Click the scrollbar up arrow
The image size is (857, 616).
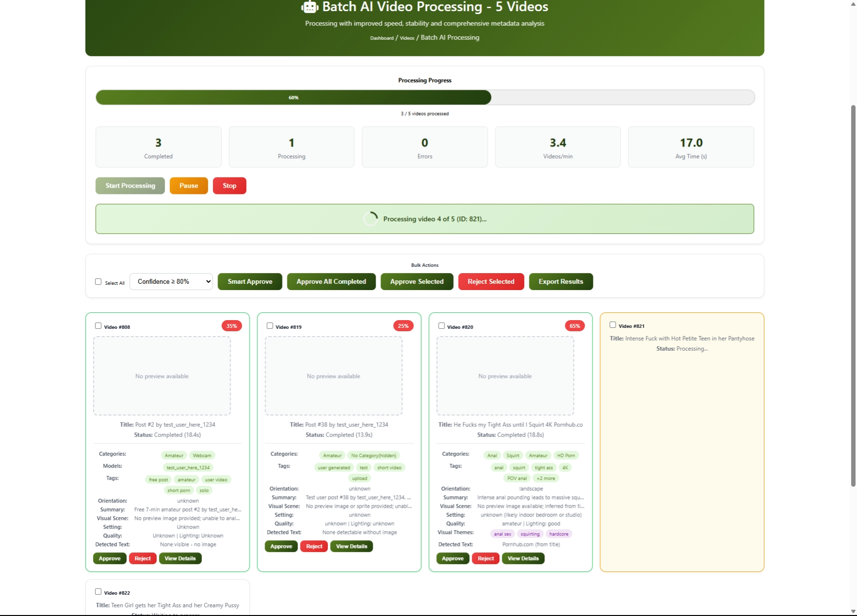click(x=853, y=4)
